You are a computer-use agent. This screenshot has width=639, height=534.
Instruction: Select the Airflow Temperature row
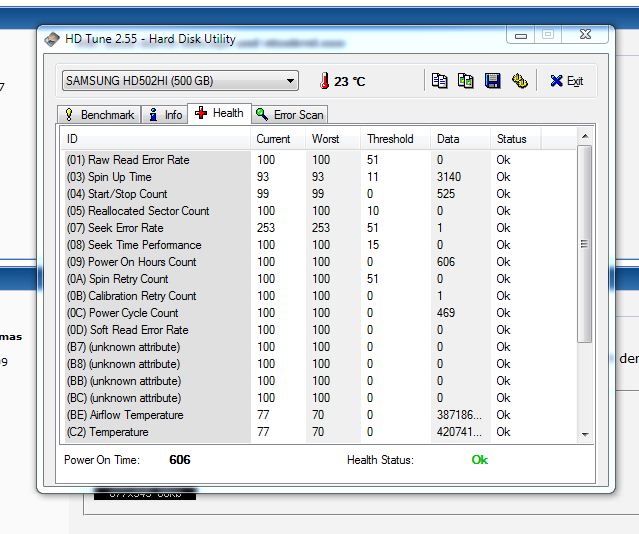320,415
